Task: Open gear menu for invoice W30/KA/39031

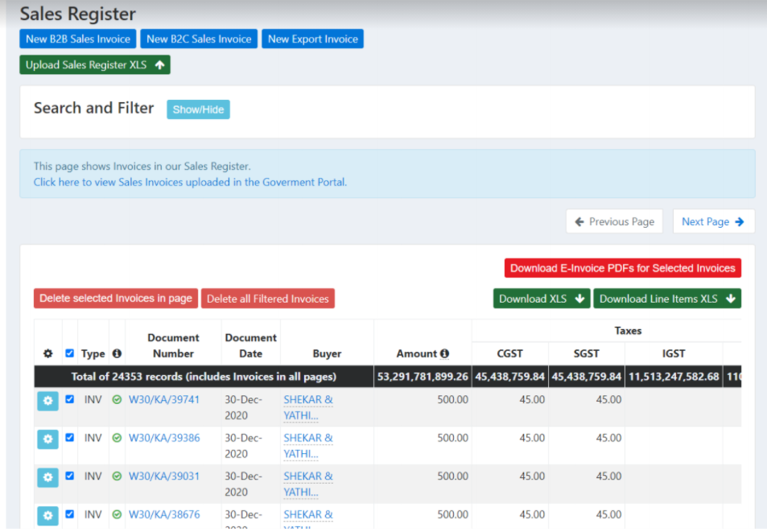Action: pos(48,477)
